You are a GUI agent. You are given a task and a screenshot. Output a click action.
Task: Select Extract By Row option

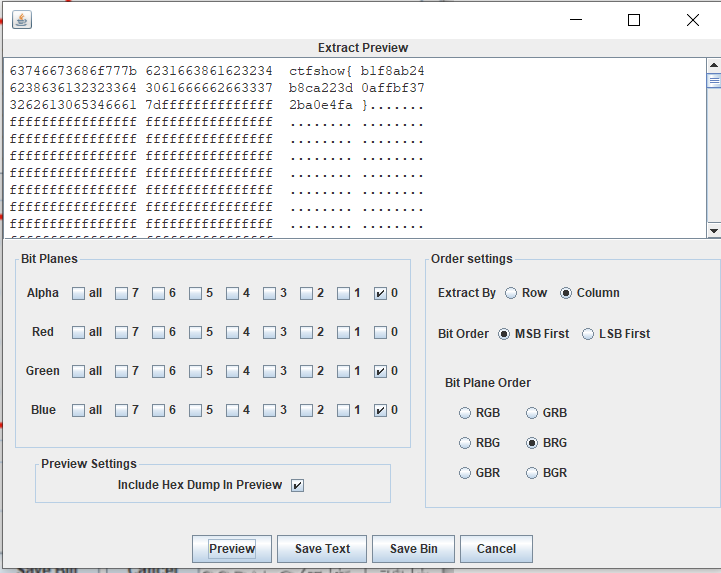point(512,293)
